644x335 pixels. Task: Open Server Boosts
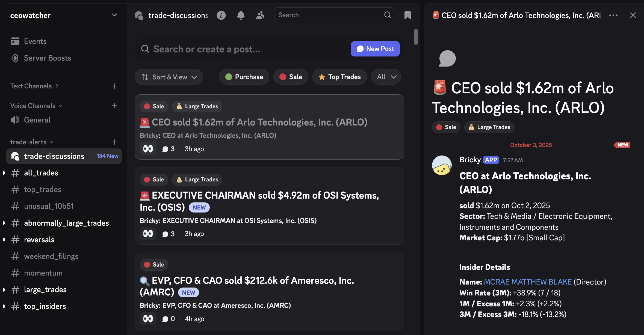[x=64, y=58]
